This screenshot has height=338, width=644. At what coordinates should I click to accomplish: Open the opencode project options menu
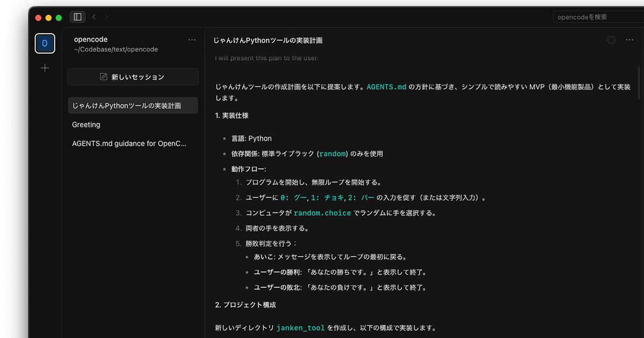[x=192, y=40]
